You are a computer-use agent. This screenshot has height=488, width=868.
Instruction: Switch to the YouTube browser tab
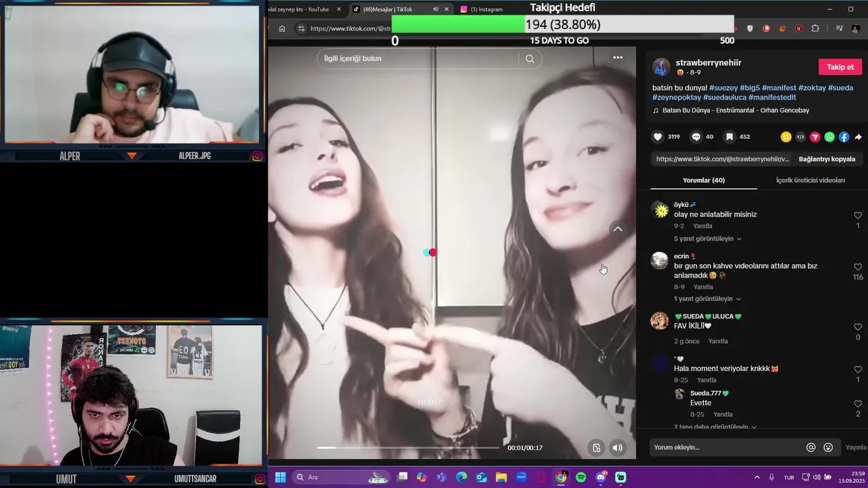click(299, 9)
